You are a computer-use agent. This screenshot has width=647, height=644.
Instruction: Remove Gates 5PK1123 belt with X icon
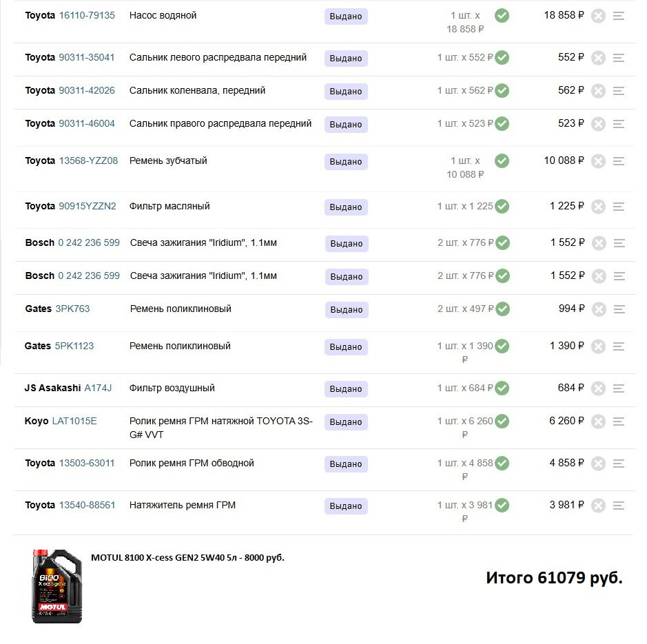pyautogui.click(x=598, y=346)
